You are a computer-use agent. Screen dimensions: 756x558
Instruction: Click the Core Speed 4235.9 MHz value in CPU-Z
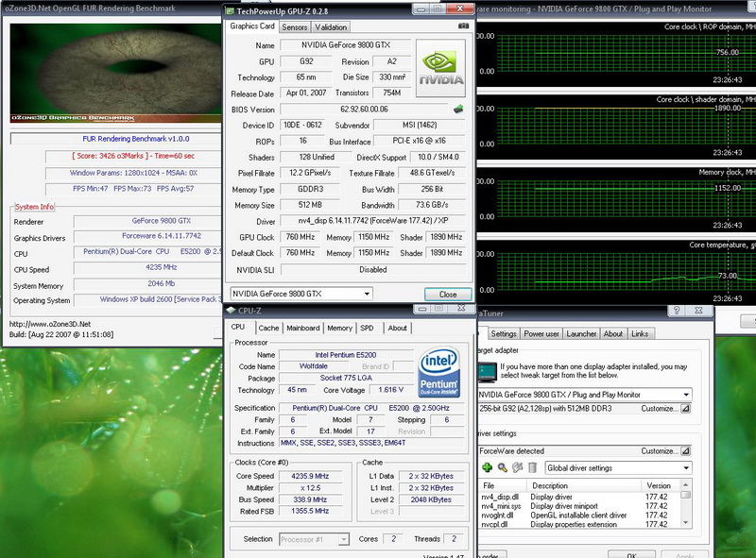click(310, 476)
